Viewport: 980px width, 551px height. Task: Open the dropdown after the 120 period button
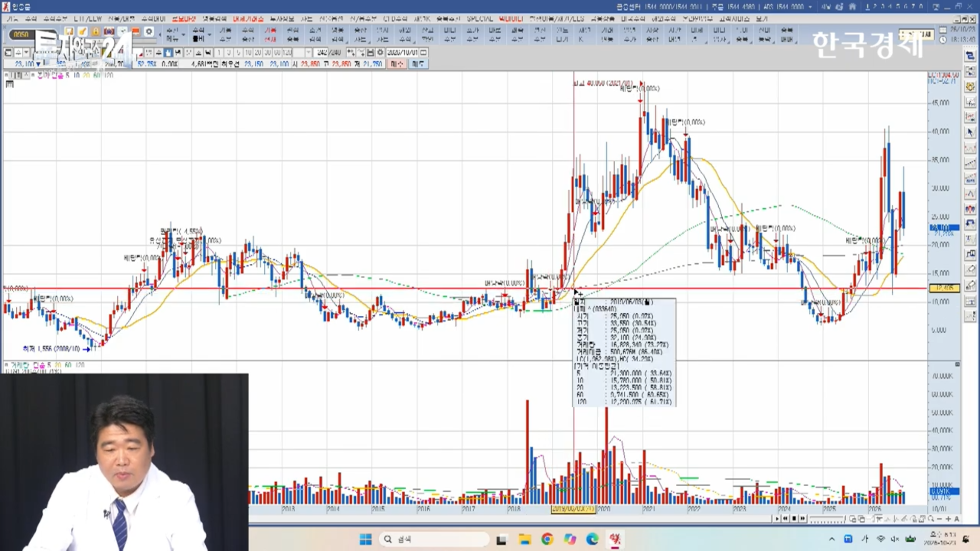[x=308, y=52]
